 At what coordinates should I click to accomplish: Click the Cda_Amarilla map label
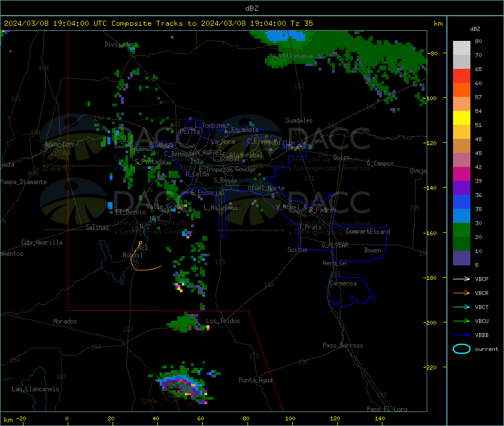(x=42, y=242)
